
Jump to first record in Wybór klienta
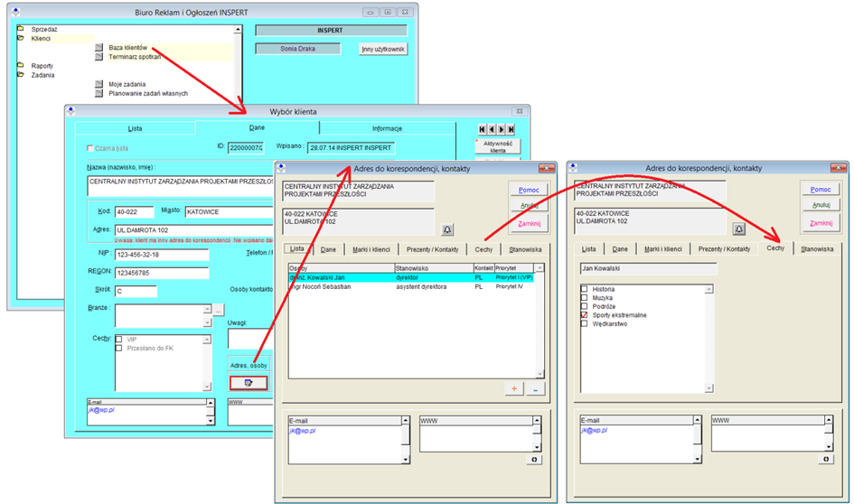(x=482, y=129)
